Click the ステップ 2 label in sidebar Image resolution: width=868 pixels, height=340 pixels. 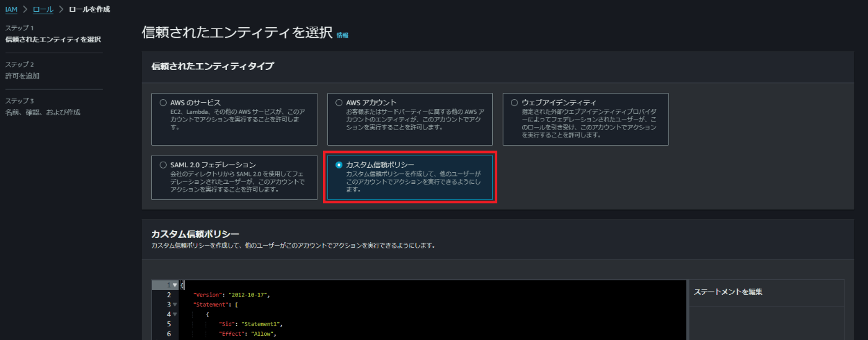click(19, 64)
